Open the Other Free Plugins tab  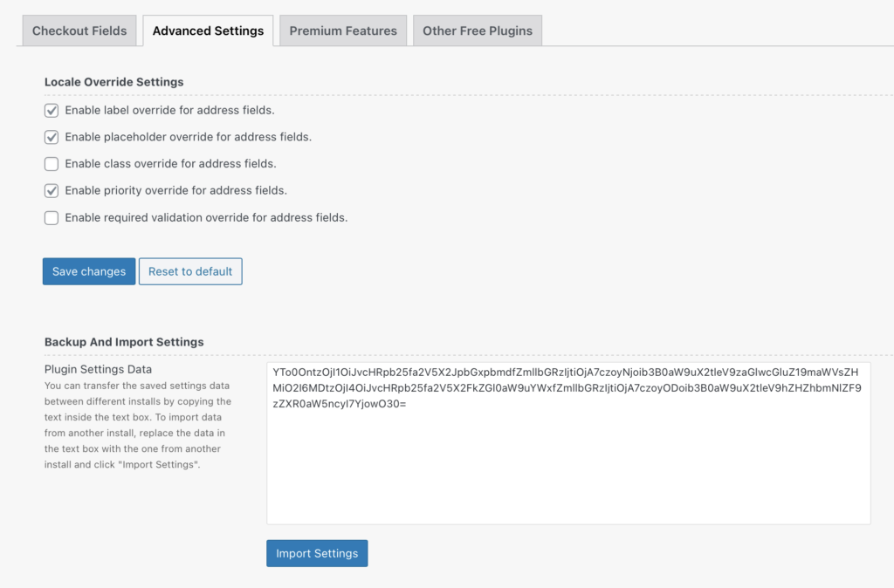coord(478,31)
